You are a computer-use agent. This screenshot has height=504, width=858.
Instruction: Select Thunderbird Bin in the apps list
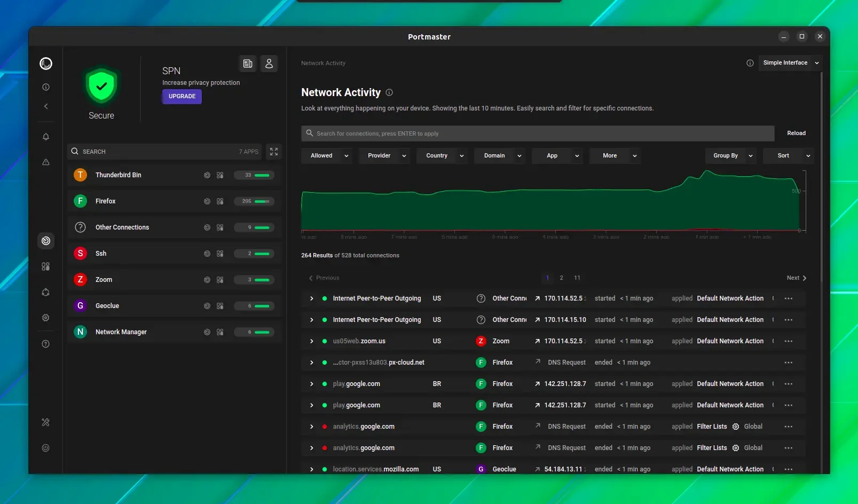(174, 175)
